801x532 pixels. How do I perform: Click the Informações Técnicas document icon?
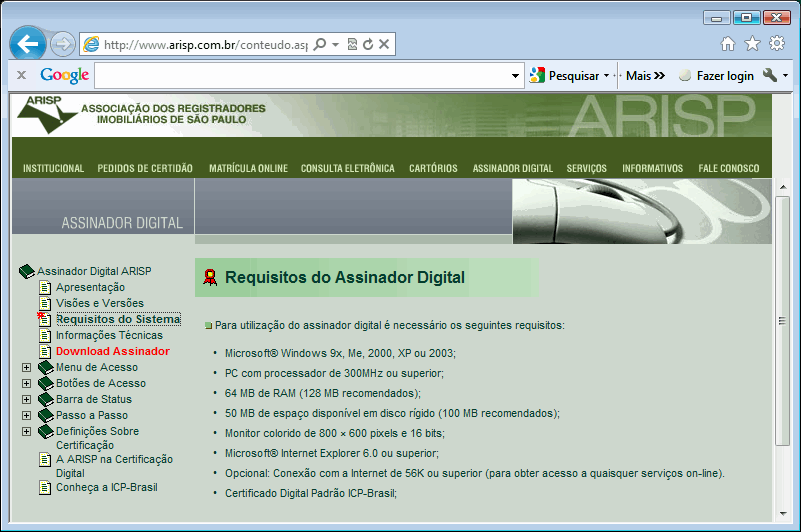pos(45,335)
